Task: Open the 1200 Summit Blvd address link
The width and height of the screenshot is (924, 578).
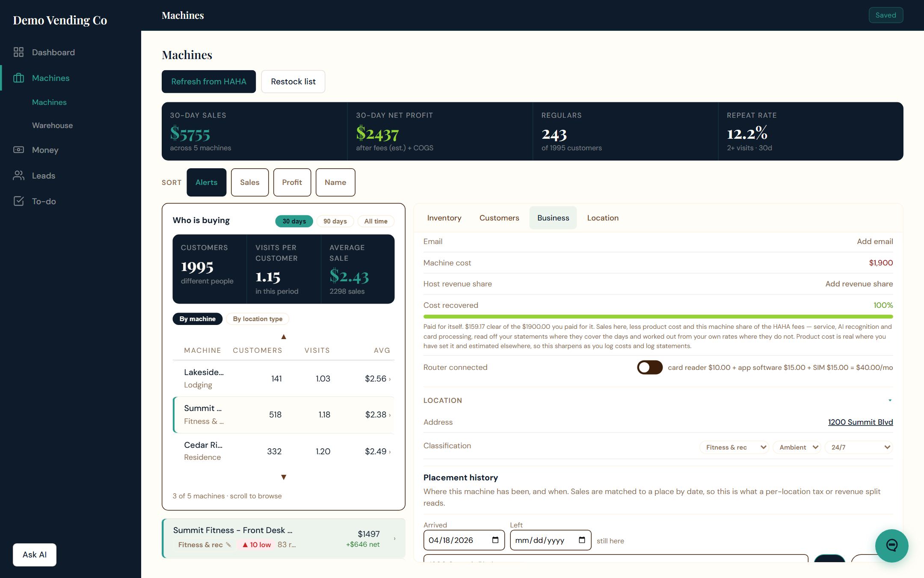Action: (x=860, y=422)
